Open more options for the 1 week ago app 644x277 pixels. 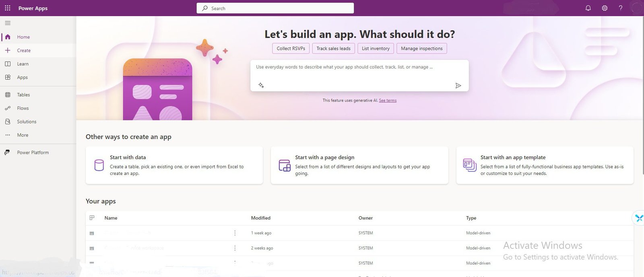tap(235, 233)
